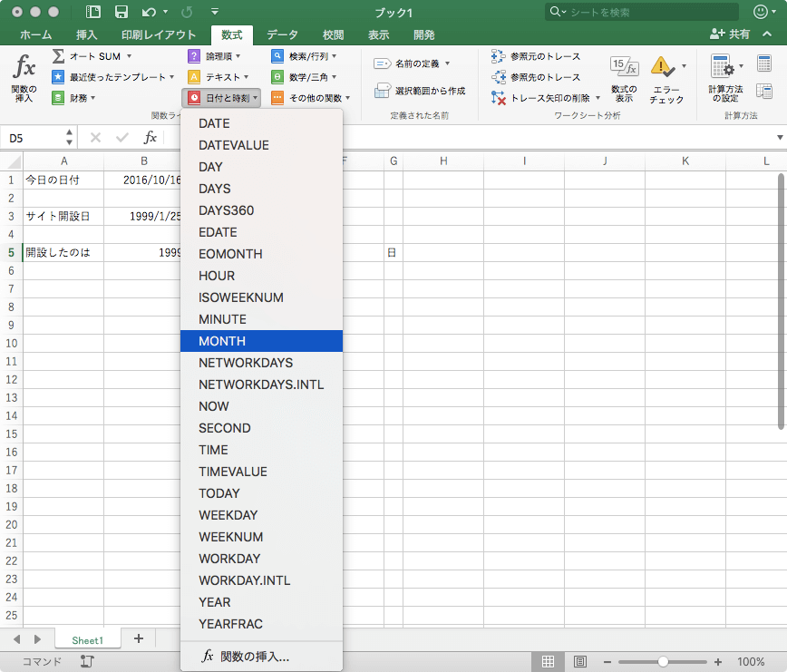Image resolution: width=787 pixels, height=672 pixels.
Task: Collapse the ribbon chevron
Action: click(767, 34)
